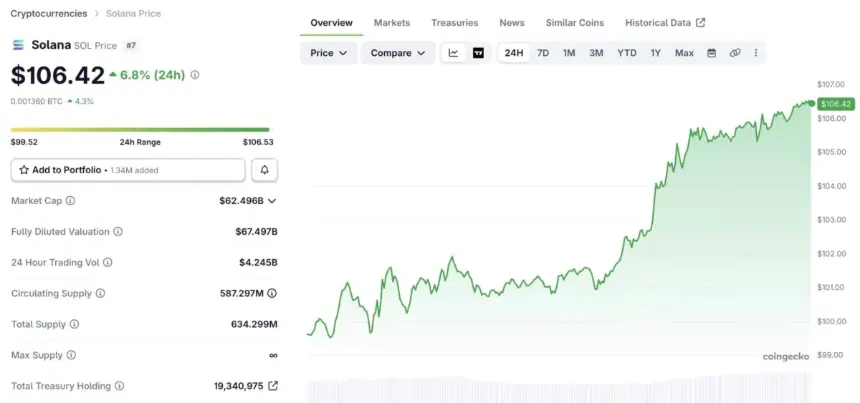The height and width of the screenshot is (403, 860).
Task: Click the Add to Portfolio button
Action: (x=128, y=170)
